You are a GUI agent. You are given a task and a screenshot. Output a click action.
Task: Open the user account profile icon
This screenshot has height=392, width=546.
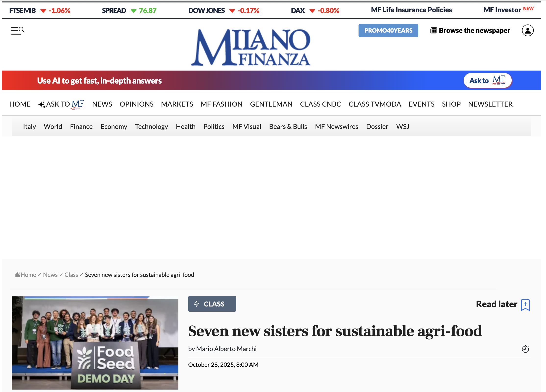pos(528,30)
